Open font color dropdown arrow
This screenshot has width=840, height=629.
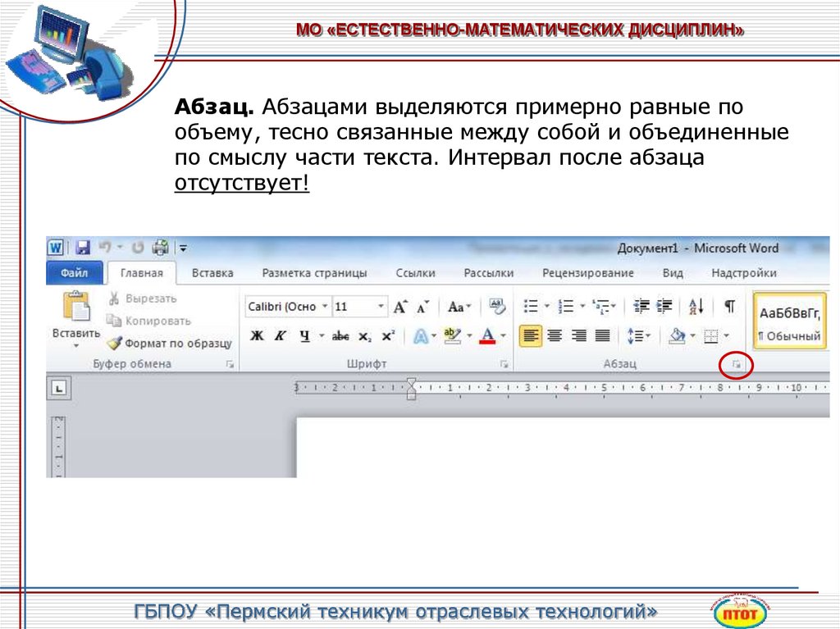point(504,336)
